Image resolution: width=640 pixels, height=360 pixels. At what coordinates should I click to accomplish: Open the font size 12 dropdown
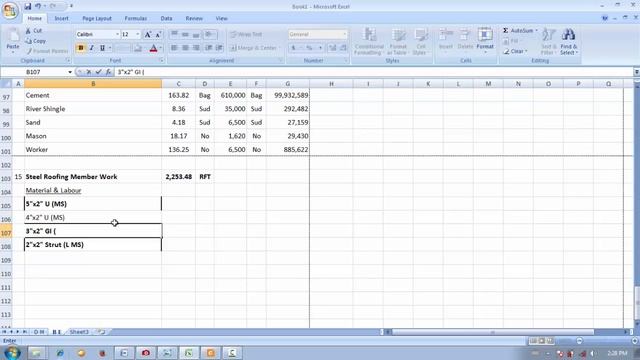tap(138, 34)
